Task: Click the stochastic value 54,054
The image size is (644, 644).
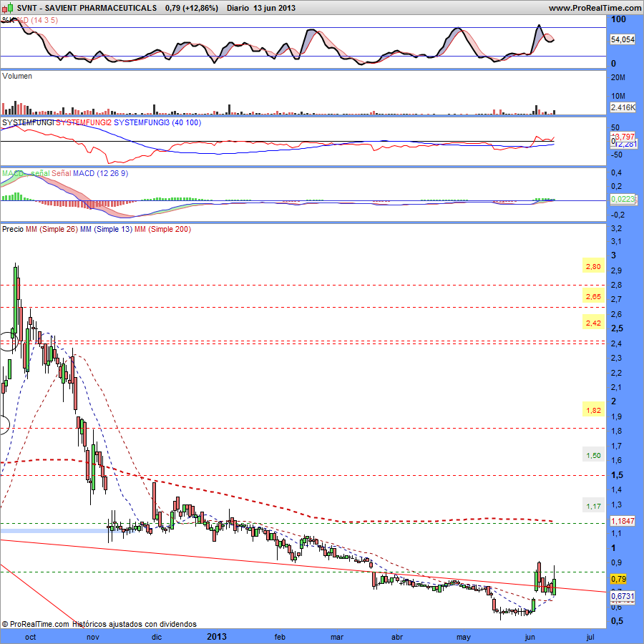Action: click(623, 39)
